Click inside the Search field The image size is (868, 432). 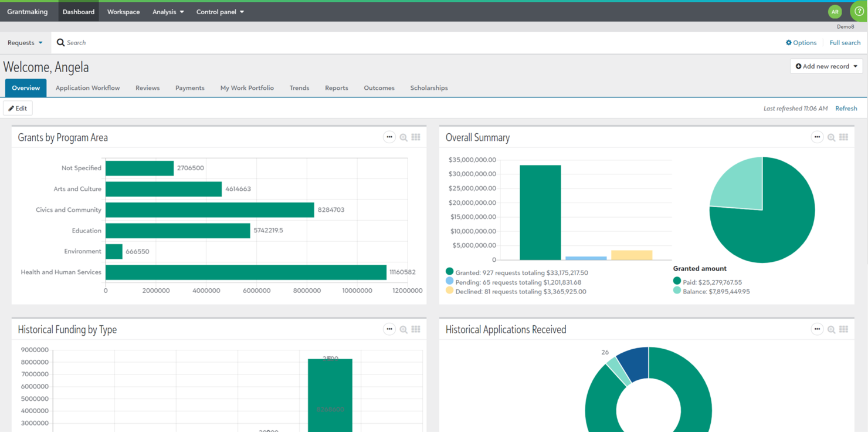pyautogui.click(x=117, y=42)
